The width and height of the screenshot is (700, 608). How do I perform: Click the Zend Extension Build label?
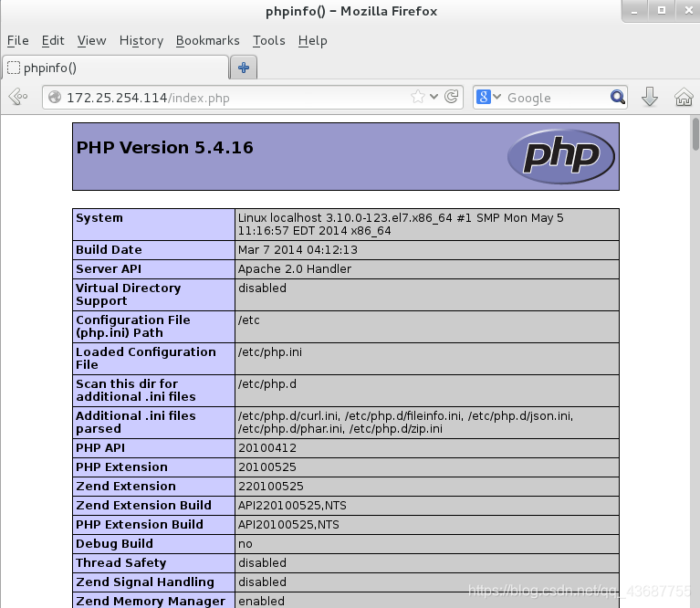(x=144, y=506)
